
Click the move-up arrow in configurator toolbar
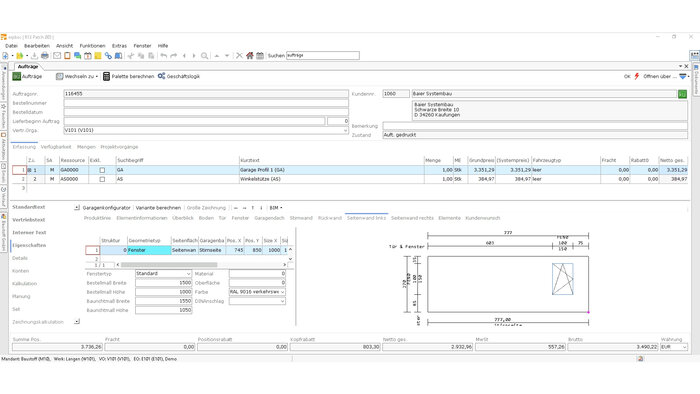pos(253,208)
